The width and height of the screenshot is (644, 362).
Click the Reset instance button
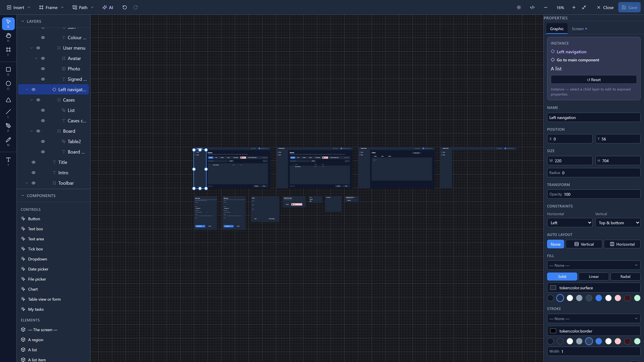click(x=594, y=80)
